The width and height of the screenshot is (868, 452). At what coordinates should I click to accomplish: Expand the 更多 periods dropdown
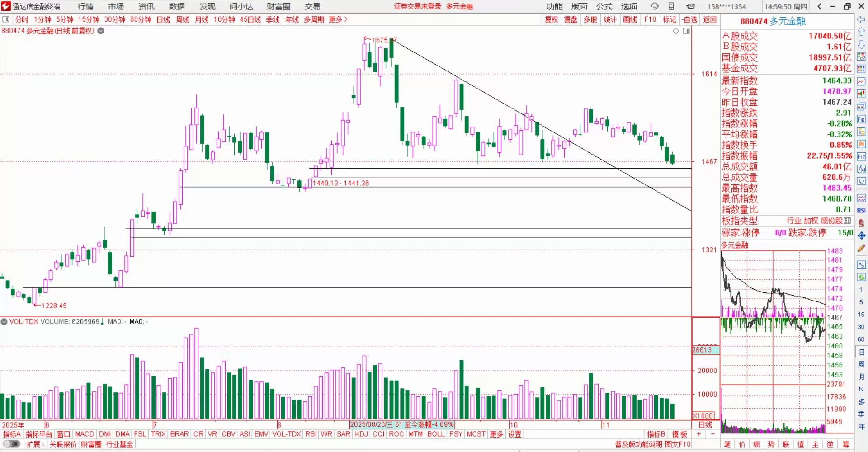338,19
